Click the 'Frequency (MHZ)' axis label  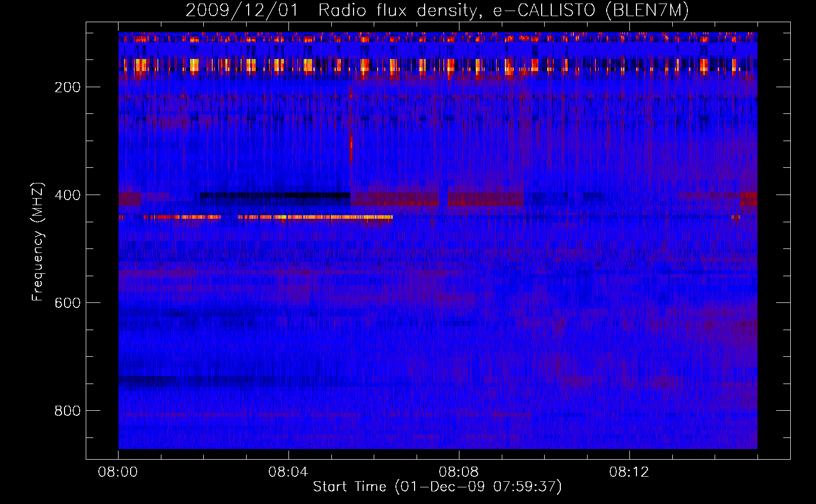(38, 241)
